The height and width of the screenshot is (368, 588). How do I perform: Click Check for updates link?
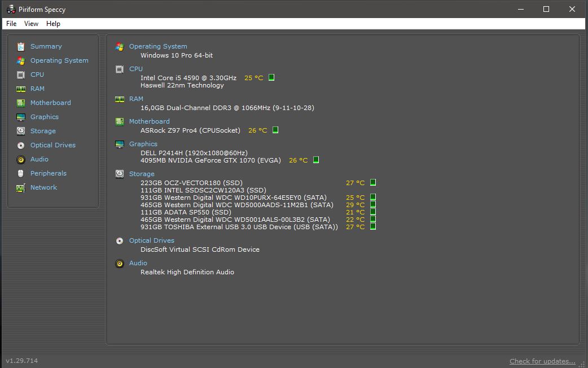point(542,361)
